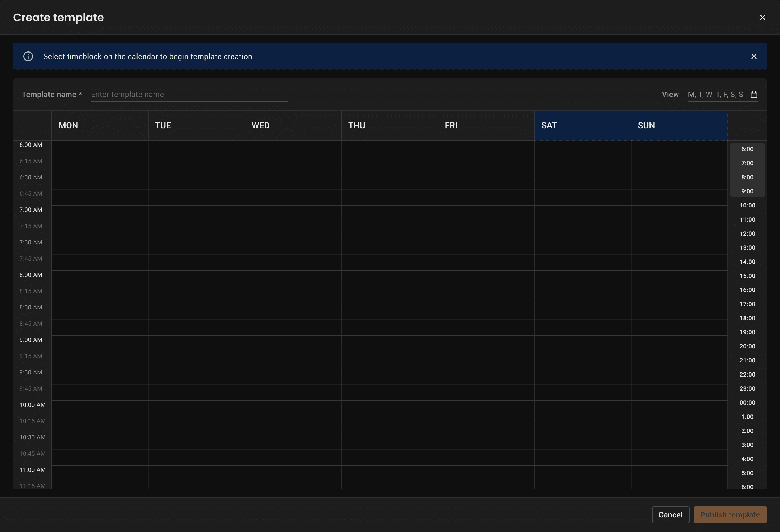Viewport: 780px width, 532px height.
Task: Jump to 18:00 in time navigator
Action: [x=747, y=318]
